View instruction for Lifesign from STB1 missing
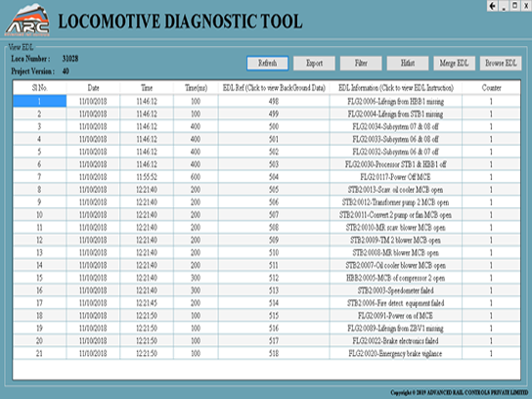Image resolution: width=532 pixels, height=399 pixels. tap(396, 113)
